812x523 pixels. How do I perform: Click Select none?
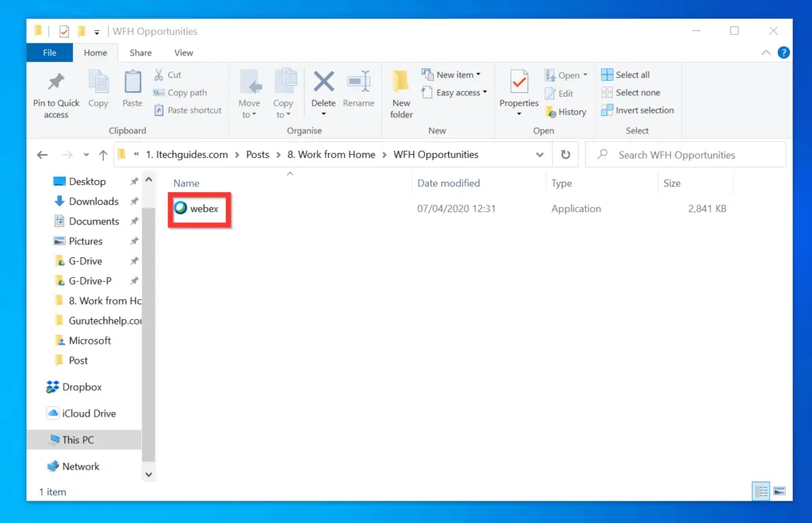(x=630, y=93)
